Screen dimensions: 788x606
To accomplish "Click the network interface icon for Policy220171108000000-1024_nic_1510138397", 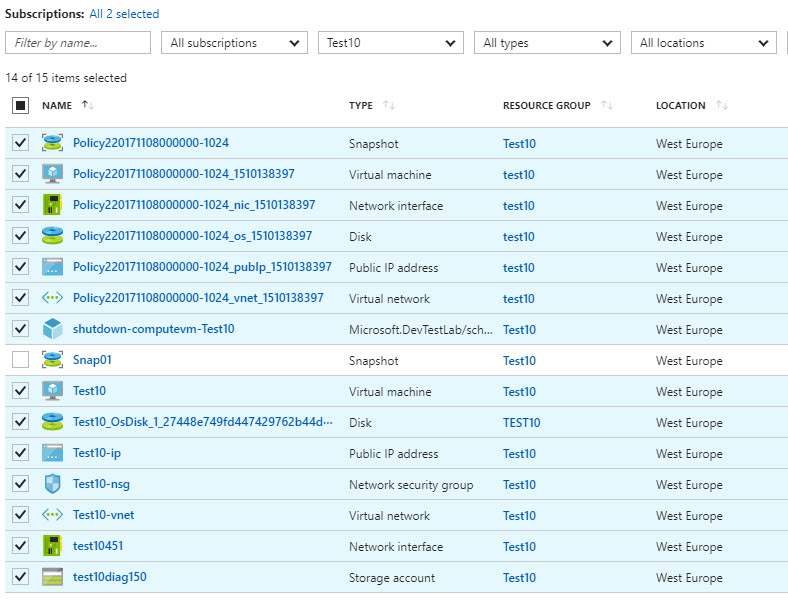I will [x=52, y=205].
